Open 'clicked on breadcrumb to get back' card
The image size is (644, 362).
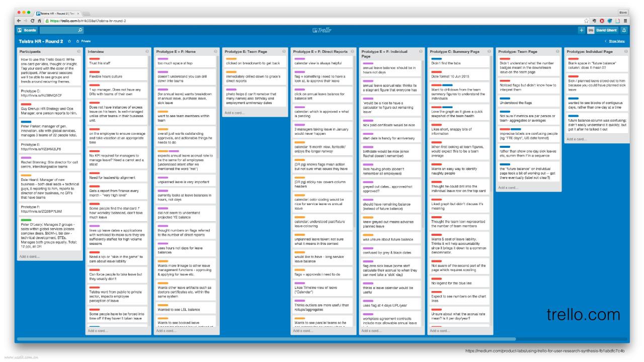254,61
